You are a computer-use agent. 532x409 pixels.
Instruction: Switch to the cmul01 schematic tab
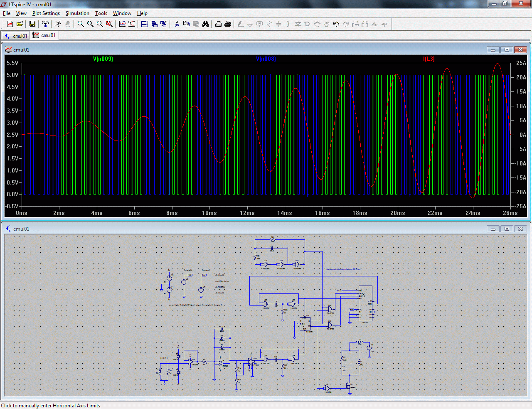[16, 36]
